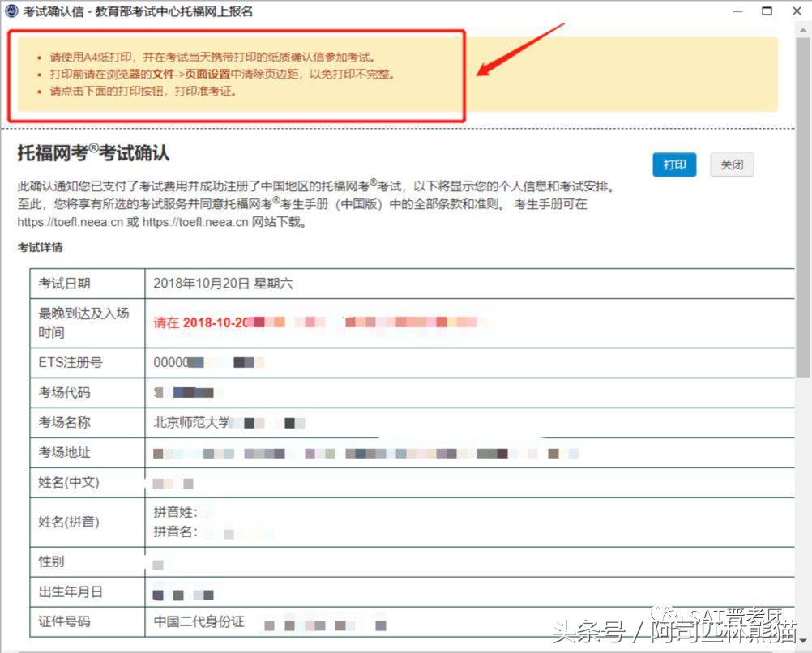812x653 pixels.
Task: Click the TOEFL app icon in title bar
Action: pos(11,11)
